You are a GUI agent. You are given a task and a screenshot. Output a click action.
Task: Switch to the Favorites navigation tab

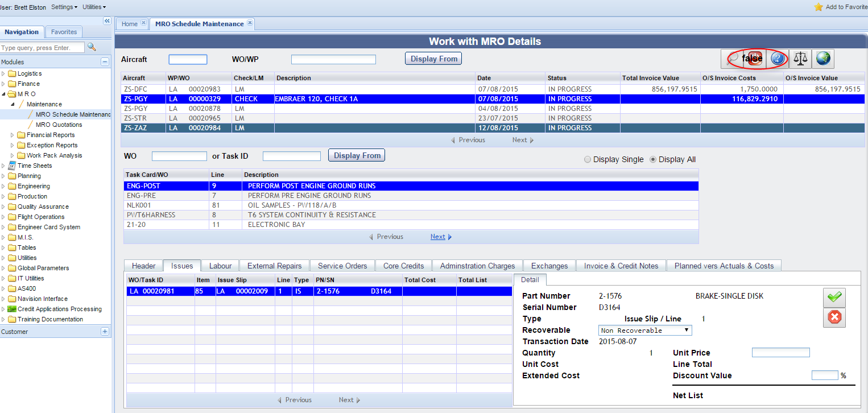tap(64, 32)
